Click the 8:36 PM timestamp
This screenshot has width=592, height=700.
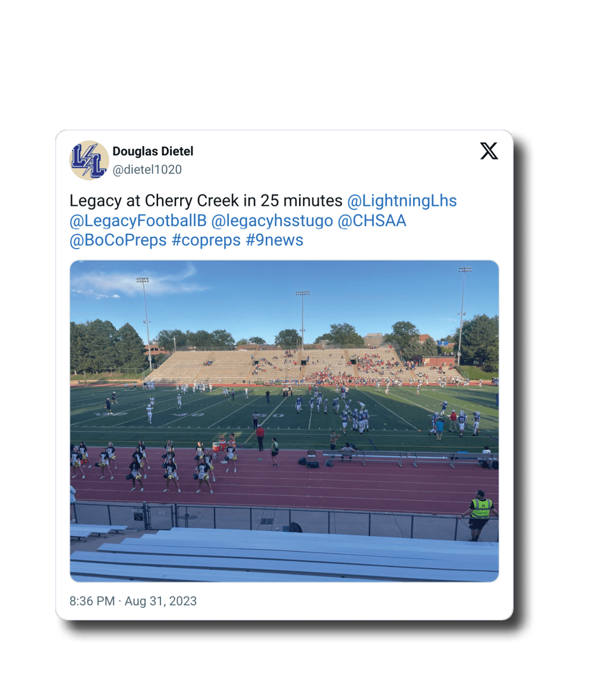coord(92,601)
